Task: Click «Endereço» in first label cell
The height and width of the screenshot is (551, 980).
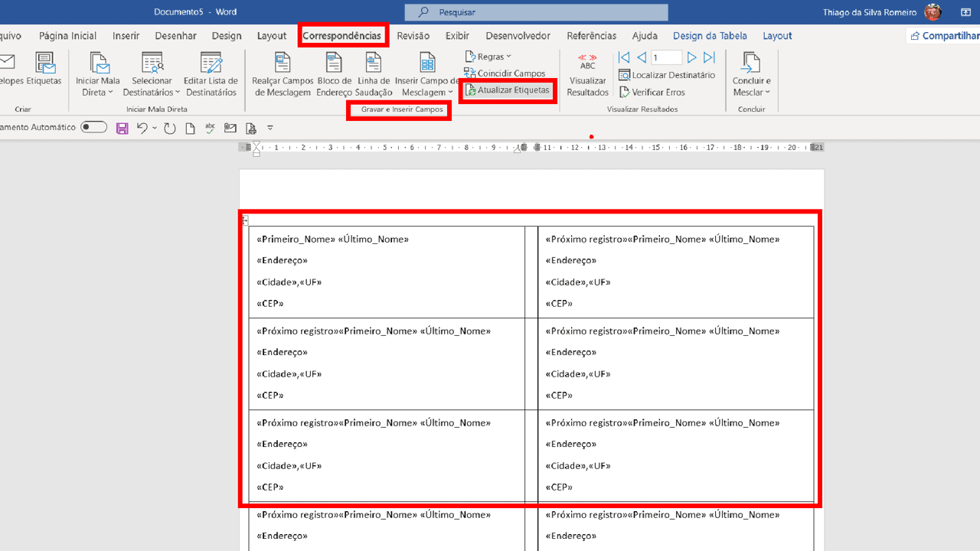Action: [282, 260]
